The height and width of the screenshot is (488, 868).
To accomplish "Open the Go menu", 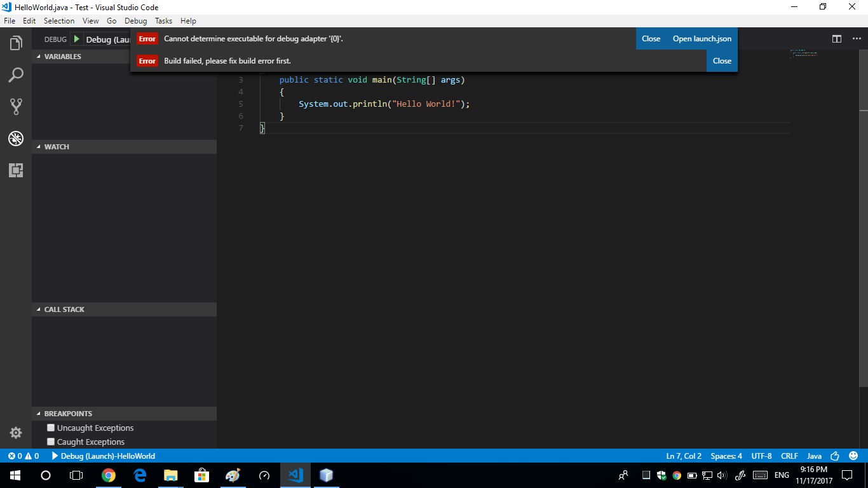I will point(112,21).
